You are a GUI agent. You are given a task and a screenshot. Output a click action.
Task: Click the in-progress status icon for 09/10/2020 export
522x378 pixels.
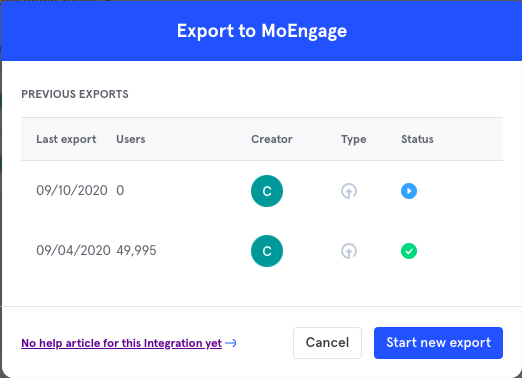[x=409, y=191]
